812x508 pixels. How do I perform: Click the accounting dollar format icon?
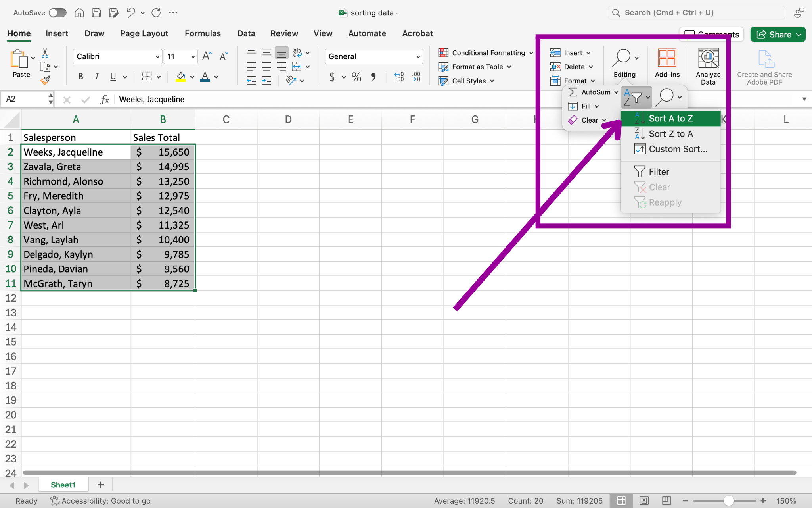point(332,77)
